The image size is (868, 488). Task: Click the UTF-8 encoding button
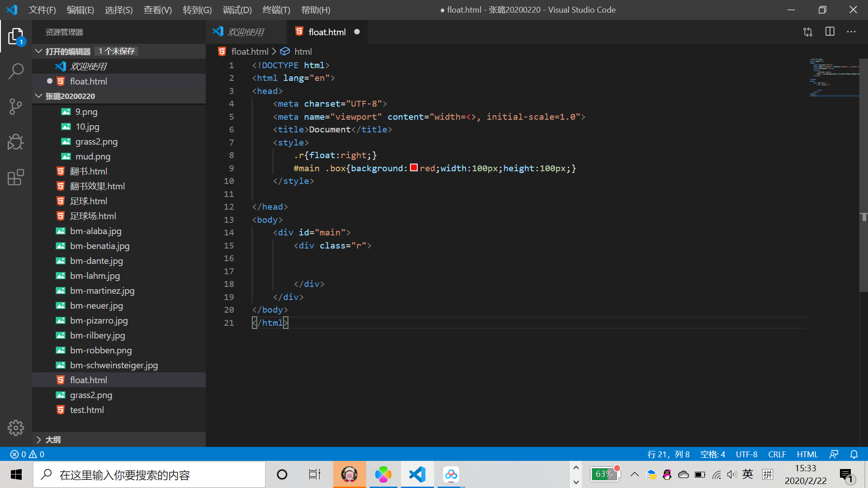(746, 454)
